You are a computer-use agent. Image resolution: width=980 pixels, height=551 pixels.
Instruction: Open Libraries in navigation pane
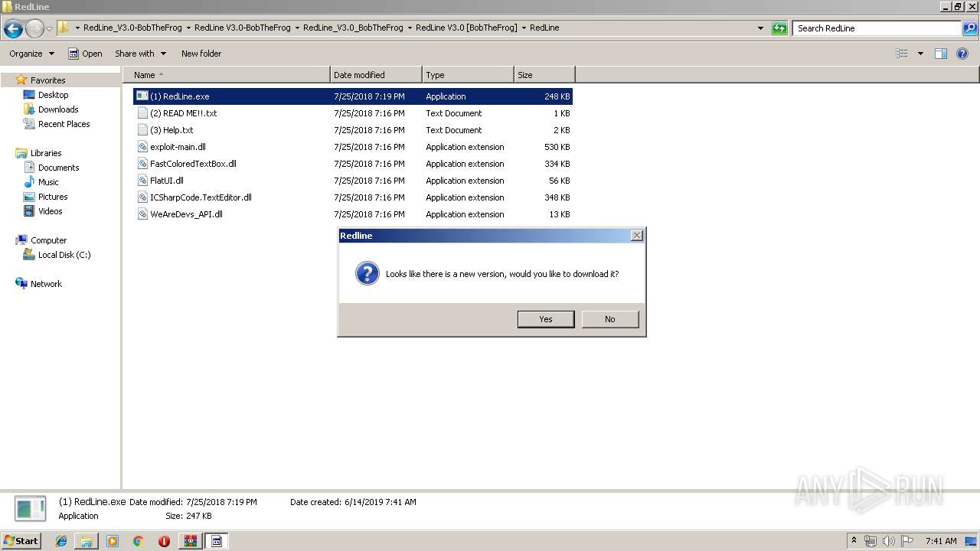46,153
